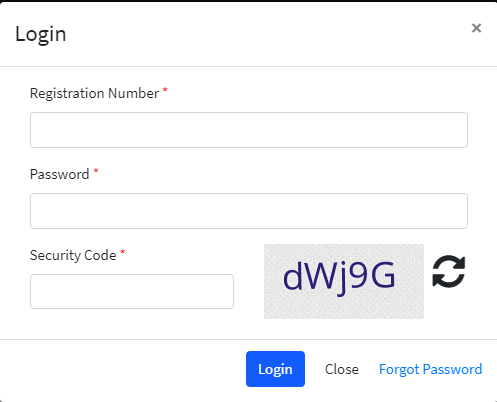
Task: Select the letter G in the captcha
Action: click(x=383, y=275)
